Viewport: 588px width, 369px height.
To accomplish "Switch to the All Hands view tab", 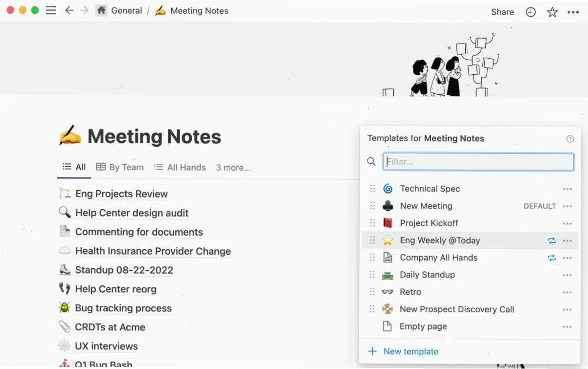I will (180, 167).
